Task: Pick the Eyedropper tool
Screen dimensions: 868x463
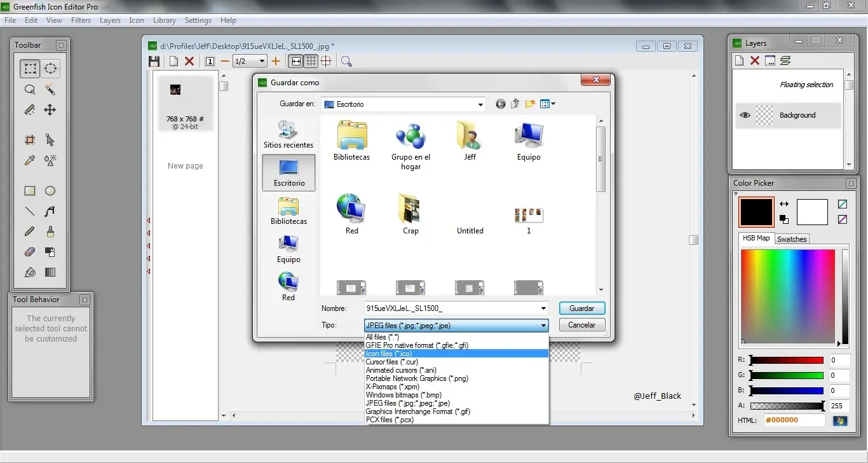Action: [30, 160]
